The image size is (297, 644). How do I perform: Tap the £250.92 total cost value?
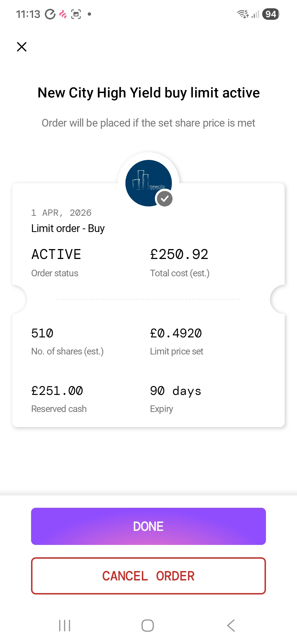point(179,254)
